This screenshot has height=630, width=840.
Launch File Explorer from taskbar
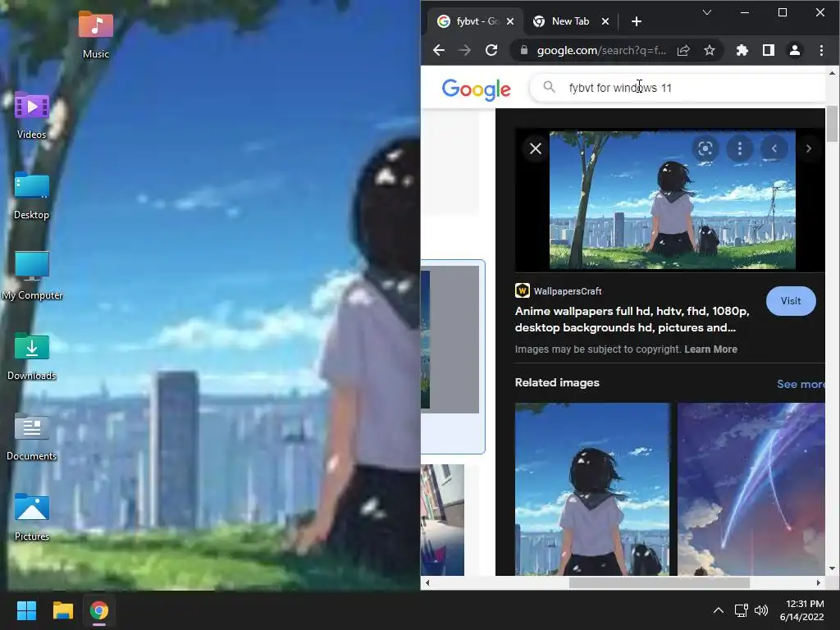point(62,610)
